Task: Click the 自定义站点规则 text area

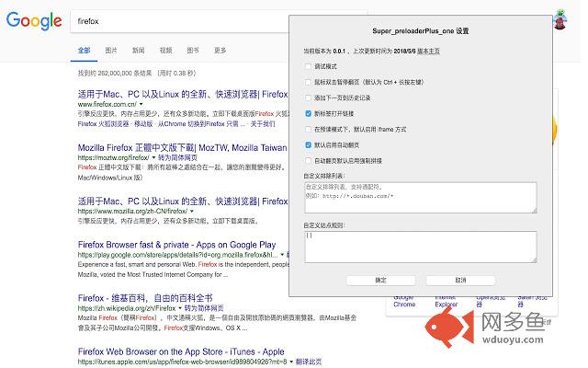Action: pyautogui.click(x=421, y=247)
